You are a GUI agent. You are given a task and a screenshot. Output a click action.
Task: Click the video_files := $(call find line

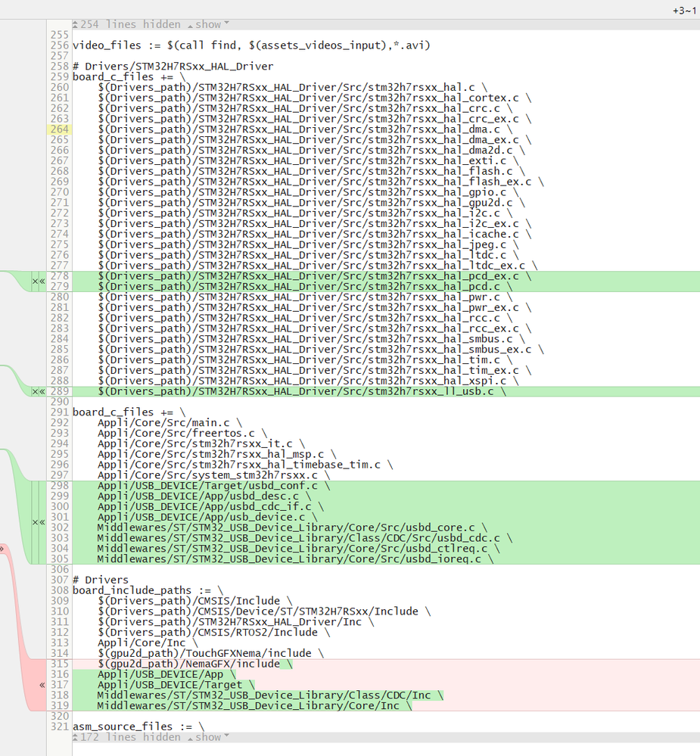tap(251, 45)
